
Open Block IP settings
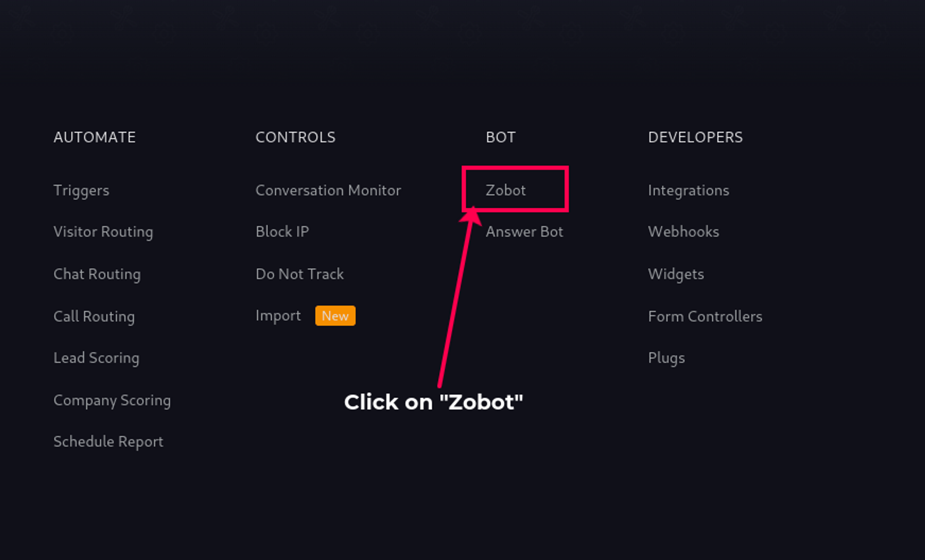(x=282, y=232)
